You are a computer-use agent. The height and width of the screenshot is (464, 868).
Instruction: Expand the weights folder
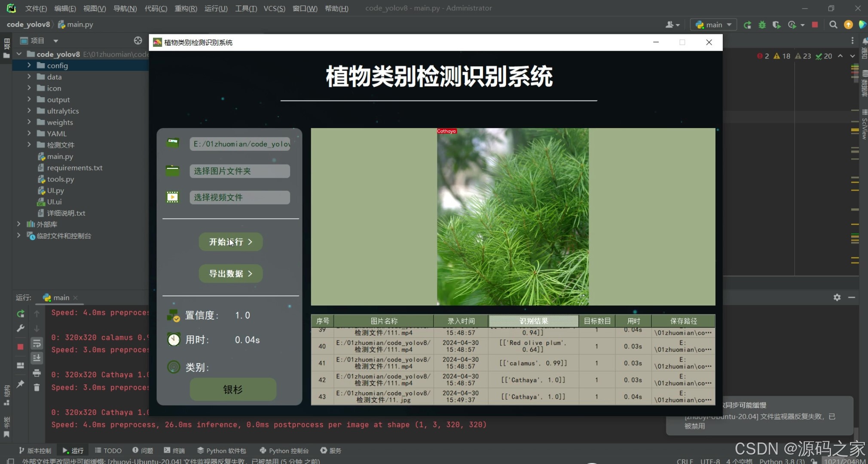pos(29,122)
